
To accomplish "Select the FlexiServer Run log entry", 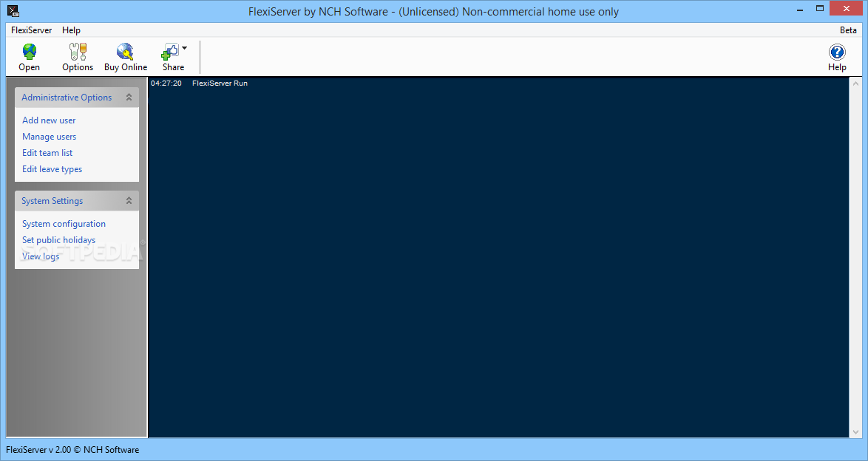I will tap(220, 83).
